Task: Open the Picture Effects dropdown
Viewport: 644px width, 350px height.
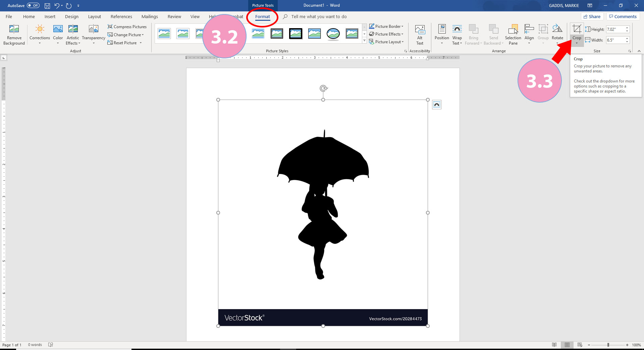Action: (x=386, y=34)
